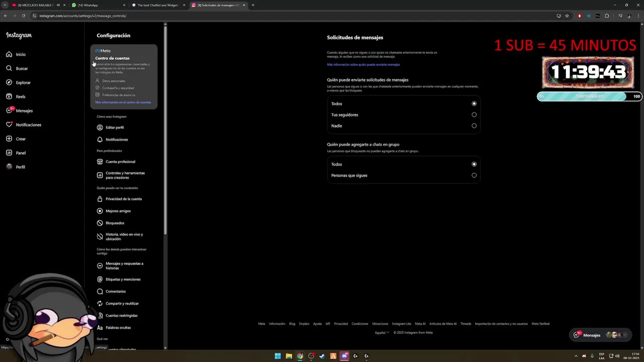Click the SUBSCRIBERS progress bar
This screenshot has height=362, width=644.
[x=589, y=97]
